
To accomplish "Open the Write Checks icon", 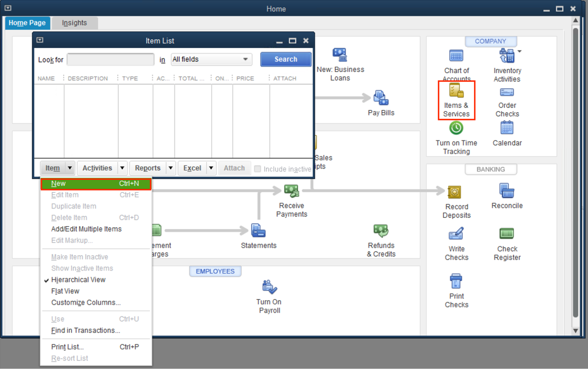I will (456, 234).
